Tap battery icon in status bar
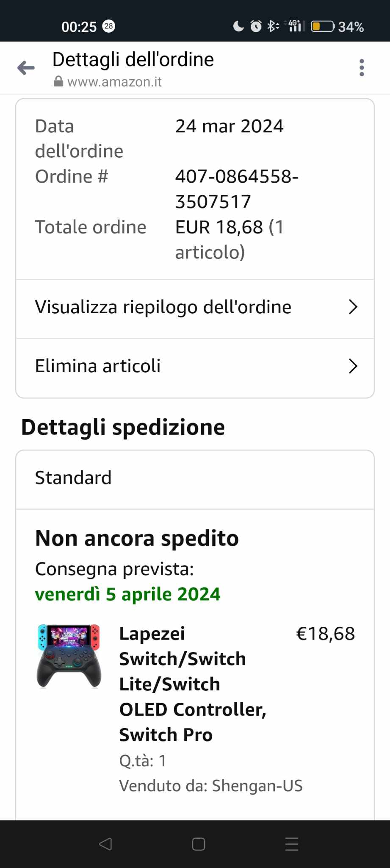This screenshot has height=868, width=390. [323, 27]
